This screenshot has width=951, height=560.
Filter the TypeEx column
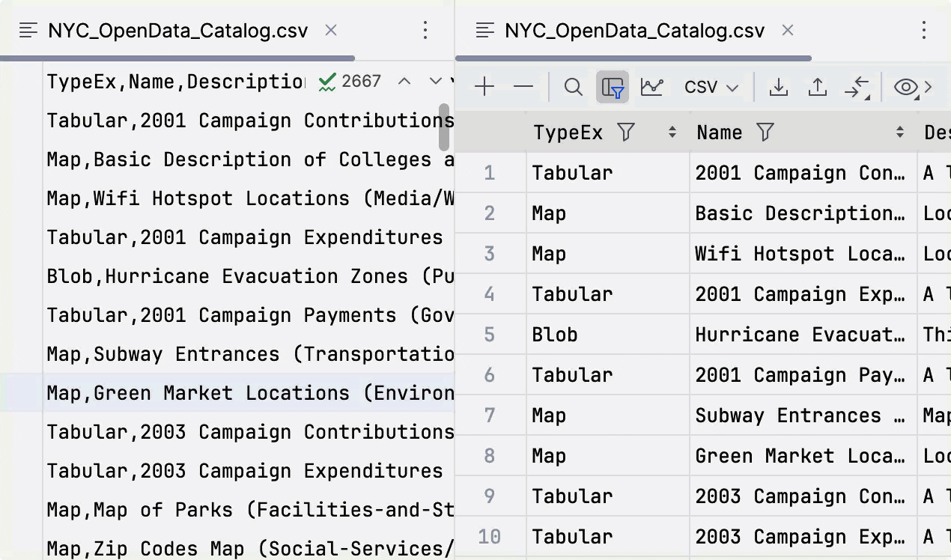tap(626, 133)
